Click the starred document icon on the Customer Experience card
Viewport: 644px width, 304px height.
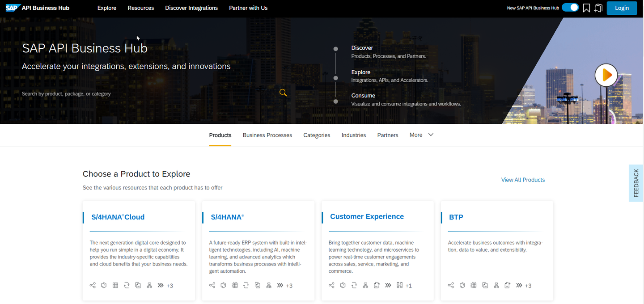tap(377, 285)
